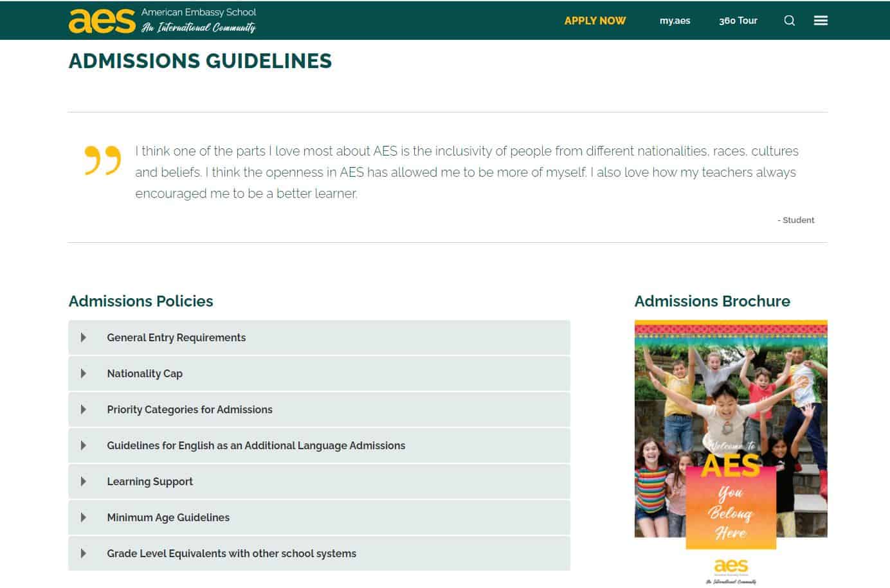Expand Guidelines for English as Additional Language
890x588 pixels.
256,445
